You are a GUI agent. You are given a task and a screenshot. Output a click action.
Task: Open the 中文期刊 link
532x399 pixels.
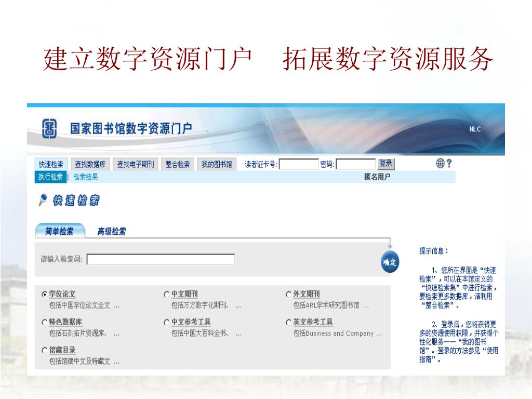point(184,294)
